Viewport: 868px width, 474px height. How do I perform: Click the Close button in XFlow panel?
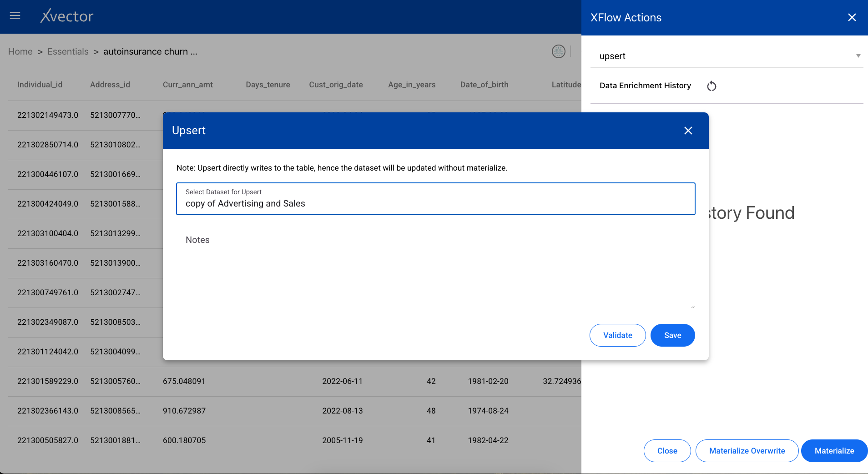click(x=667, y=451)
